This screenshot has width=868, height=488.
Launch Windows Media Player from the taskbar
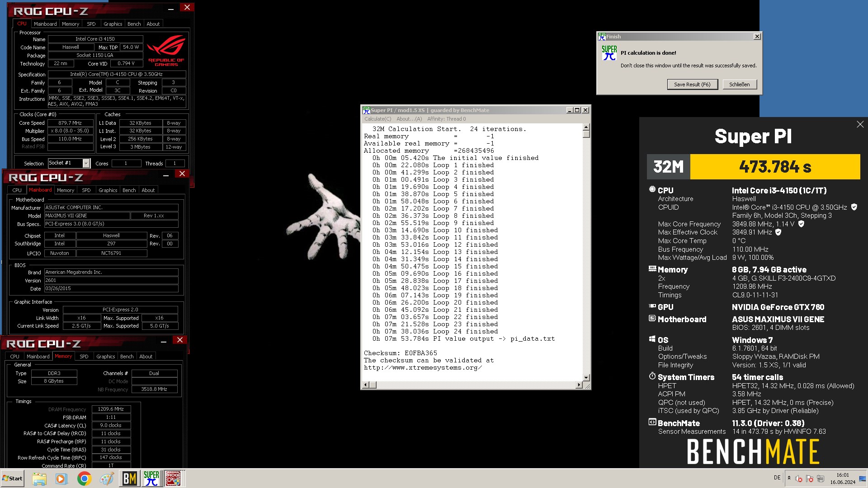(61, 479)
